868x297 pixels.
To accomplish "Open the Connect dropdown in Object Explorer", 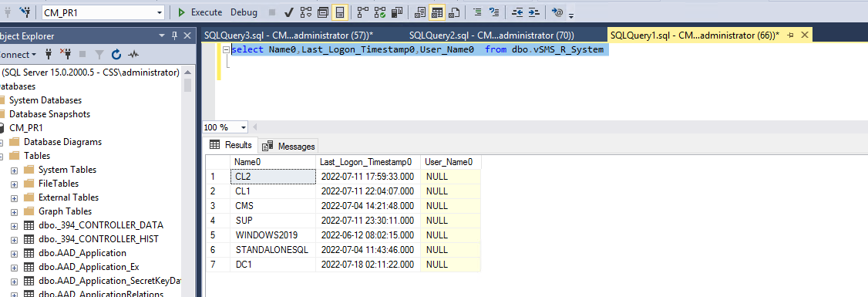I will point(18,54).
